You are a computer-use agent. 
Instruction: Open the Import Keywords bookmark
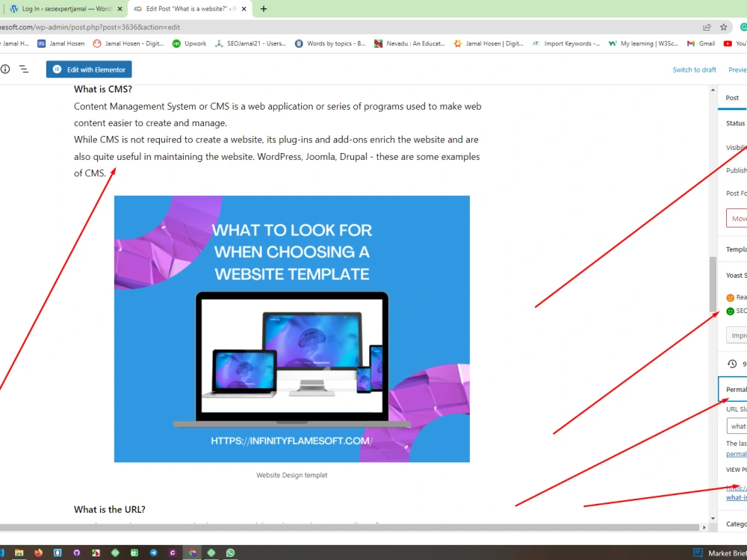[x=566, y=43]
